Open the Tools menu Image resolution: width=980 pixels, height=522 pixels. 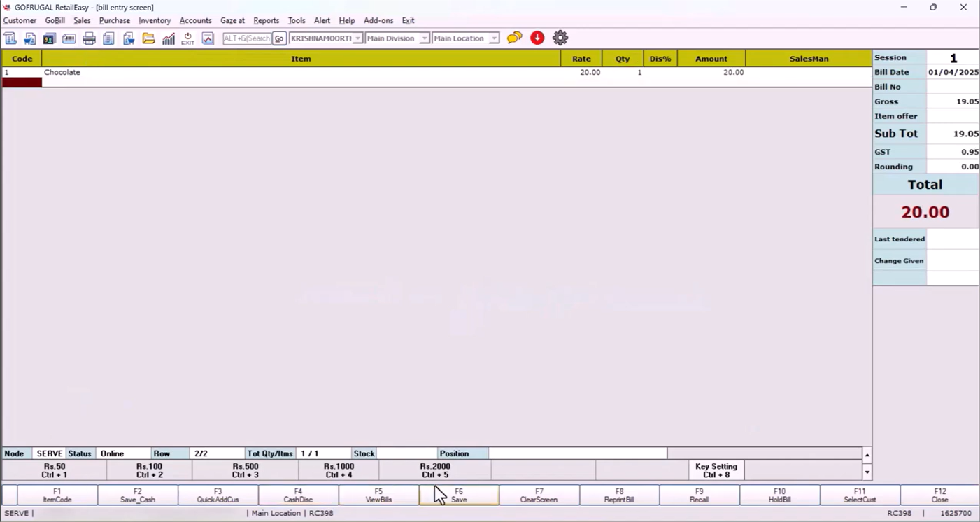pos(297,21)
